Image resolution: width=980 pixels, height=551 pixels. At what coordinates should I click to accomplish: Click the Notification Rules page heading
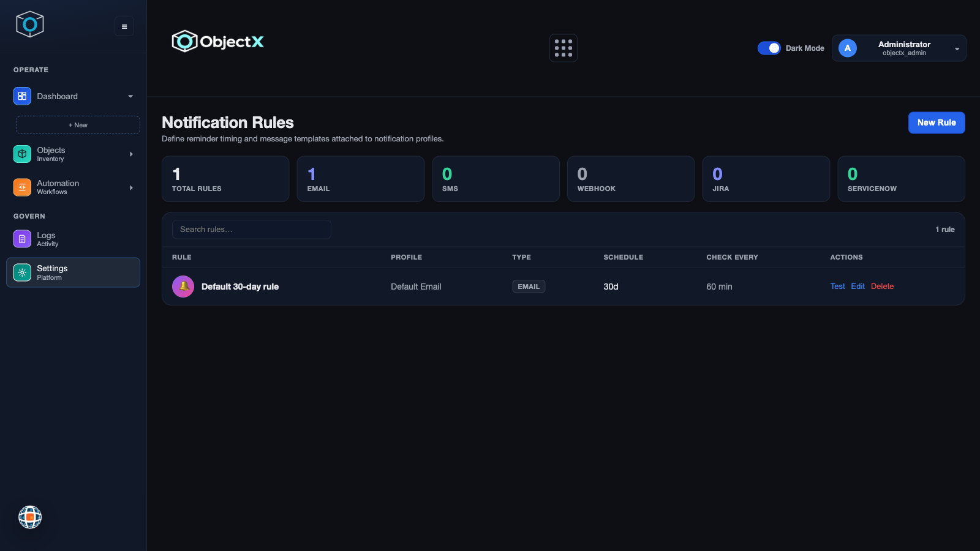228,122
